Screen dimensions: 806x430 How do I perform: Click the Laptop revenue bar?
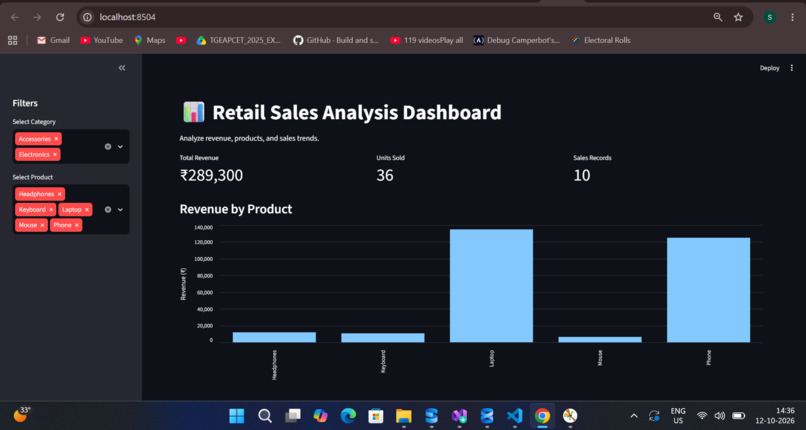pyautogui.click(x=491, y=286)
